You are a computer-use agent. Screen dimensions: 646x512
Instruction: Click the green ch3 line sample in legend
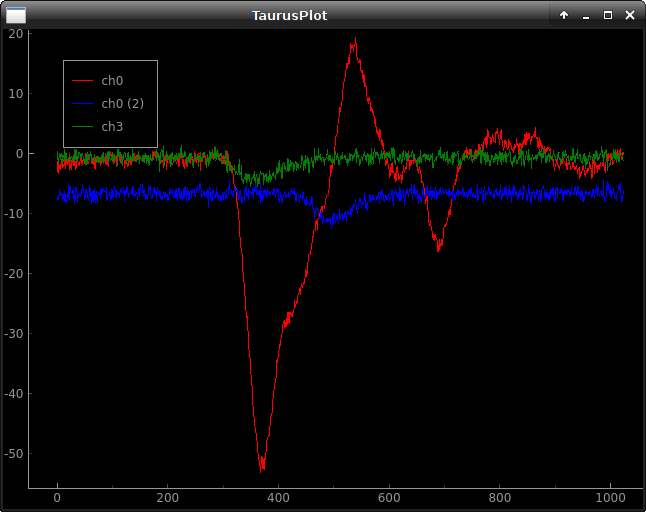click(x=83, y=127)
